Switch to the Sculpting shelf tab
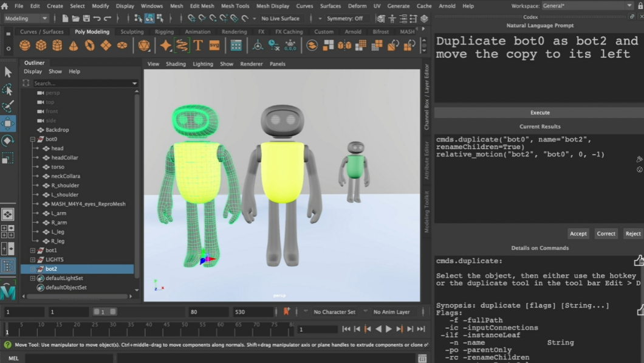This screenshot has height=363, width=644. pos(132,32)
